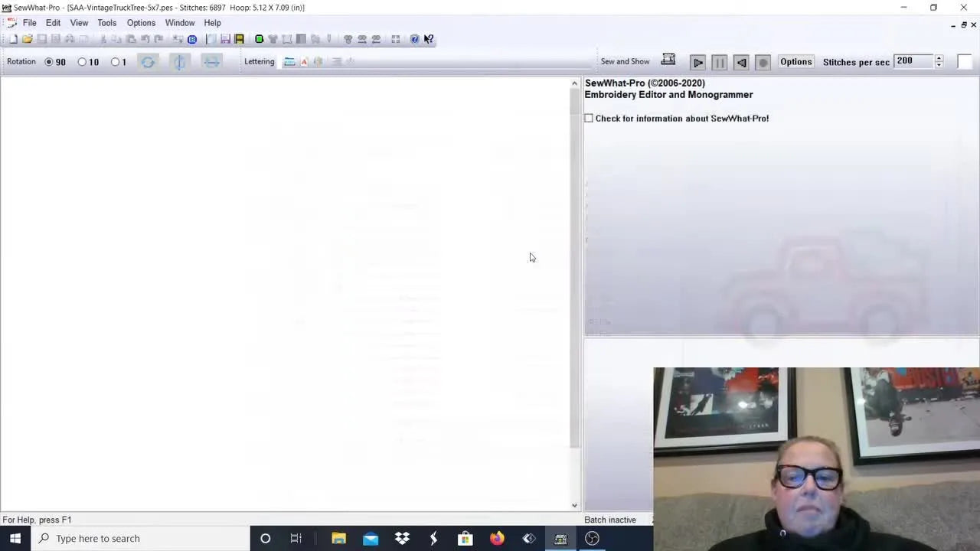
Task: Click the green hoop display icon
Action: point(260,39)
